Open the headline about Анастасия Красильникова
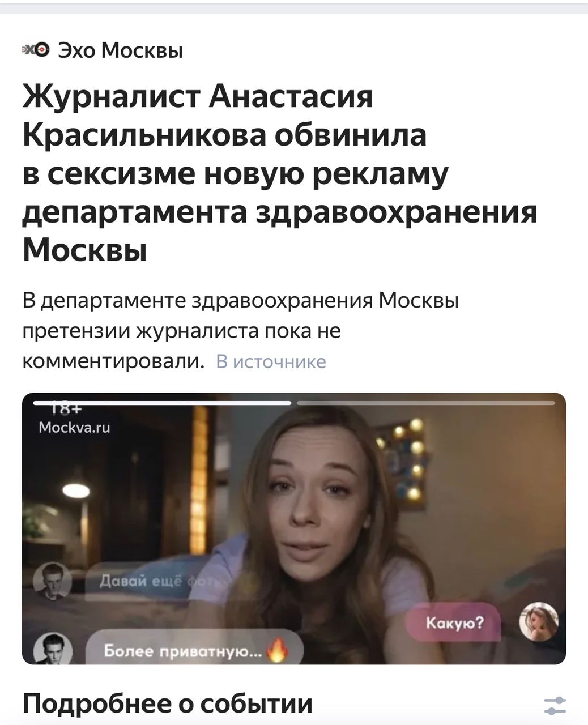 pos(280,173)
